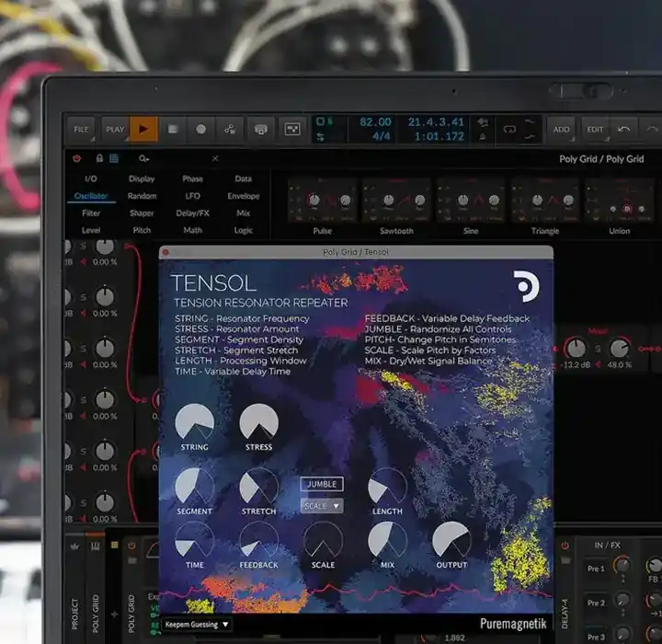Screen dimensions: 662x644
Task: Select the Union oscillator module
Action: [x=620, y=206]
